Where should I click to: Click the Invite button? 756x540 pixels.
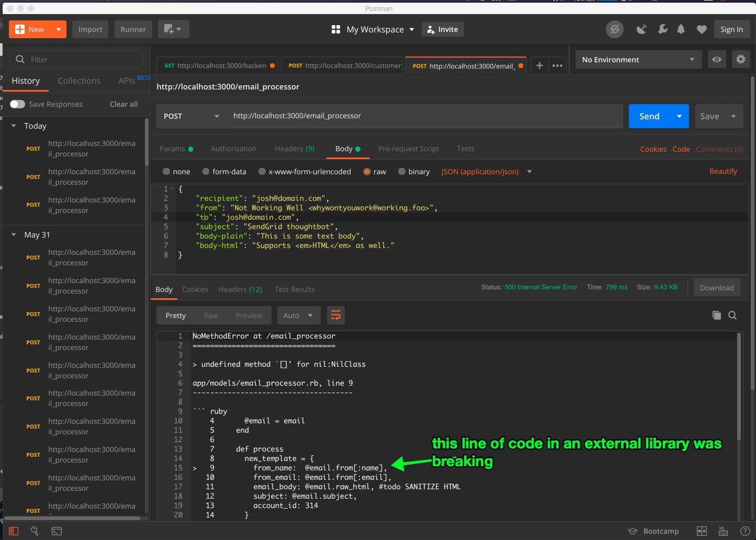click(x=443, y=29)
